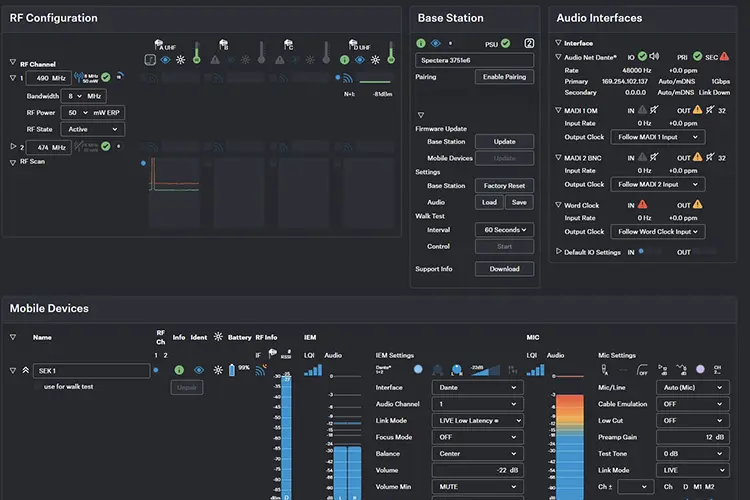Click the SEK 1 brightness sun icon
Viewport: 750px width, 500px height.
tap(218, 370)
